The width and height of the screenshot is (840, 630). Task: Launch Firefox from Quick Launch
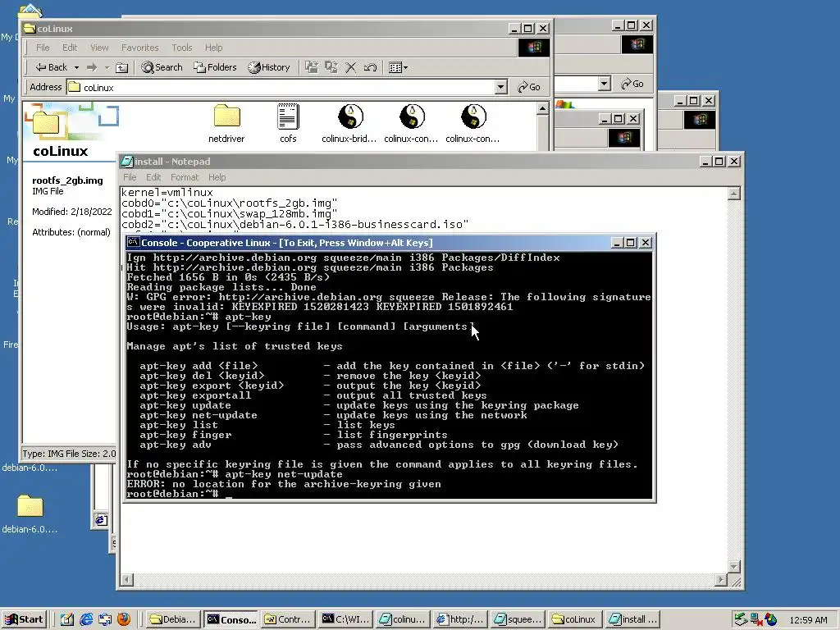(124, 619)
